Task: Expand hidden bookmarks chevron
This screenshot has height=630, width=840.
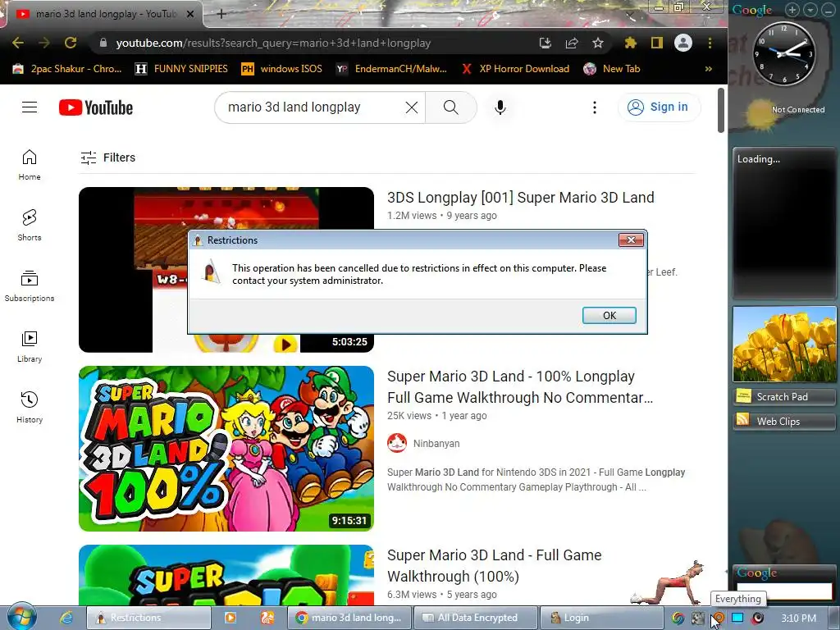Action: pyautogui.click(x=708, y=69)
